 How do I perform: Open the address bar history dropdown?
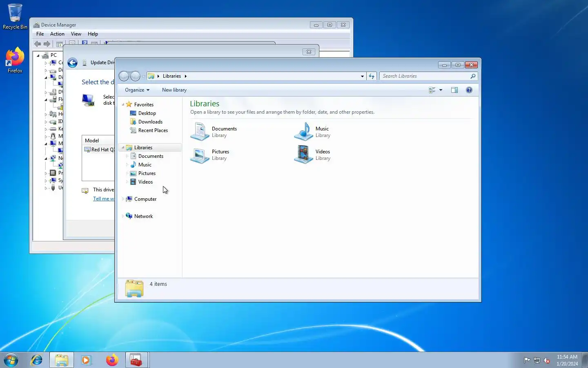(x=362, y=76)
